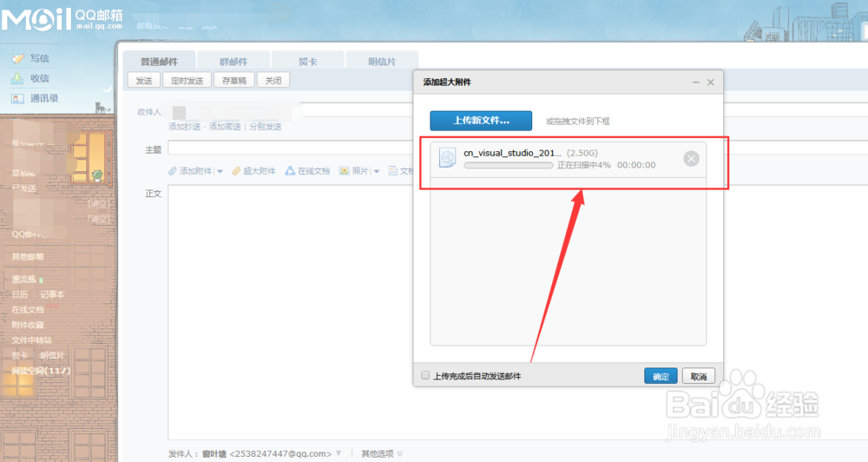Click the 存草稿 save draft button
The image size is (868, 462).
click(234, 80)
